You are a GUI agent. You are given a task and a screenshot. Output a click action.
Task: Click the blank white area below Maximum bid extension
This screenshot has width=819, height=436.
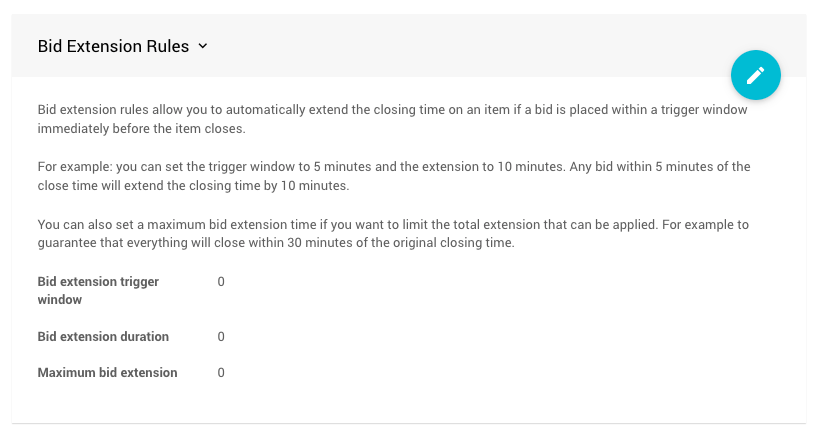click(x=400, y=402)
